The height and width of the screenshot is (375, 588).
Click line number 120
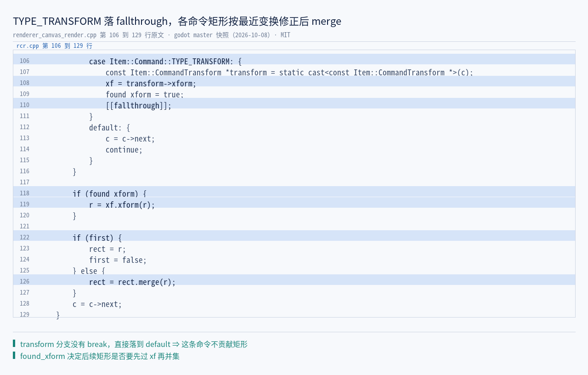coord(24,216)
